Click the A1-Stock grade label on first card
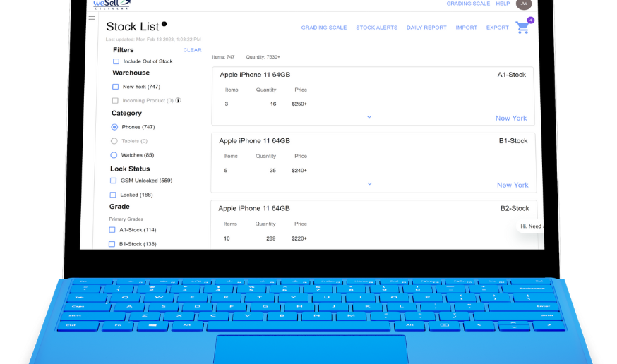 point(512,75)
